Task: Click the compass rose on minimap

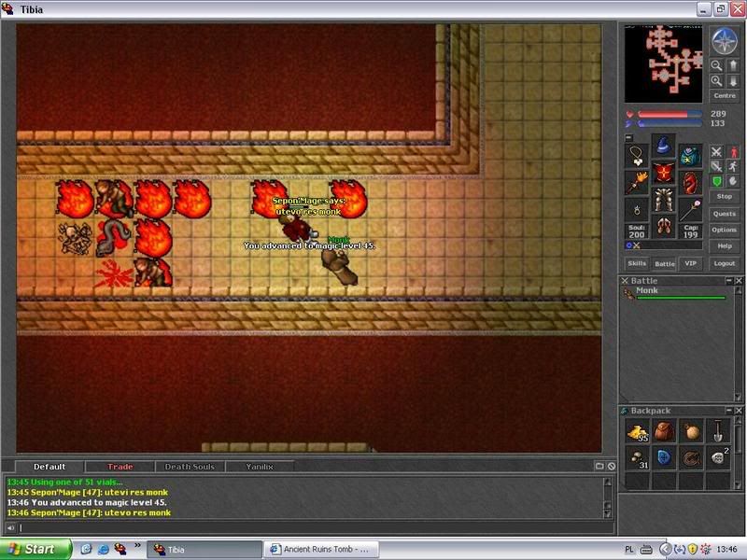Action: tap(725, 41)
